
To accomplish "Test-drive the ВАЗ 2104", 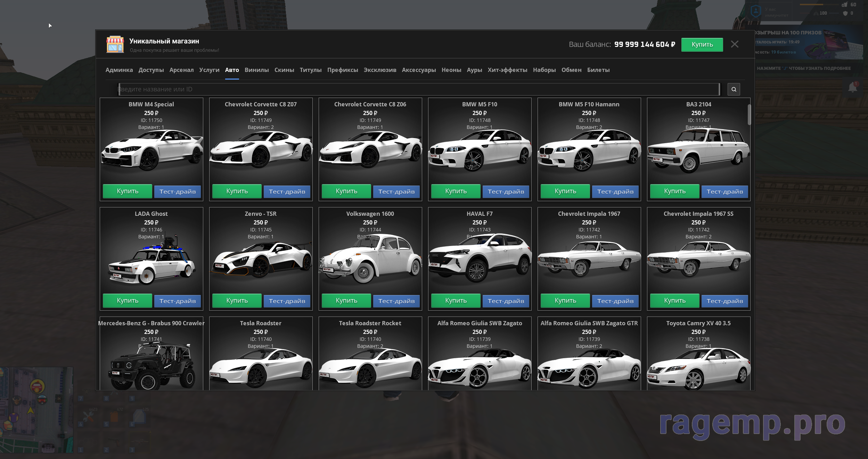I will tap(725, 191).
